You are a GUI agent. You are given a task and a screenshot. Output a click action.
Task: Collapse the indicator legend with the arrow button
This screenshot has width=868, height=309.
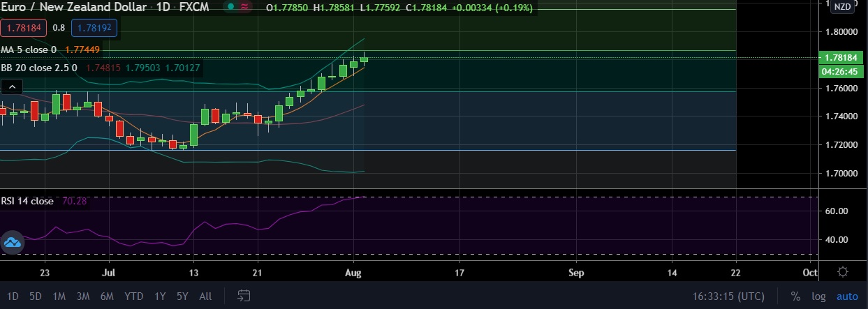12,86
